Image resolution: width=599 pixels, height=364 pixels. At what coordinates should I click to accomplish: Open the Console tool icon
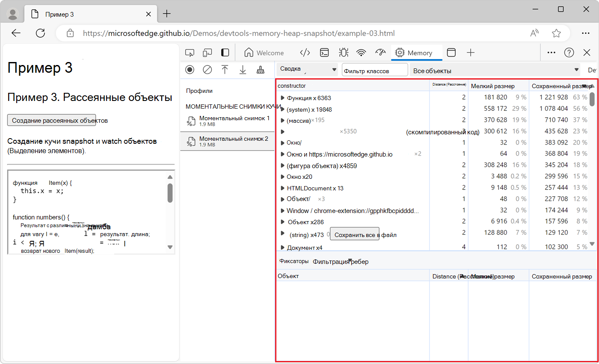tap(325, 53)
